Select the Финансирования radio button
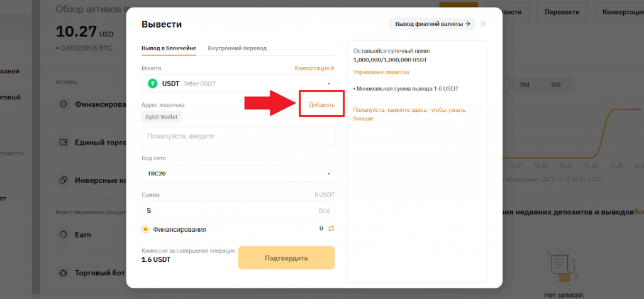The height and width of the screenshot is (299, 644). click(146, 229)
